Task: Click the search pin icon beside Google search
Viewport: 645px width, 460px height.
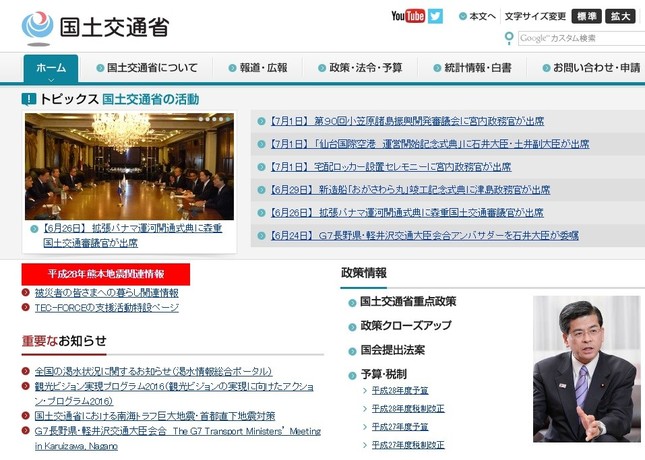Action: (x=509, y=38)
